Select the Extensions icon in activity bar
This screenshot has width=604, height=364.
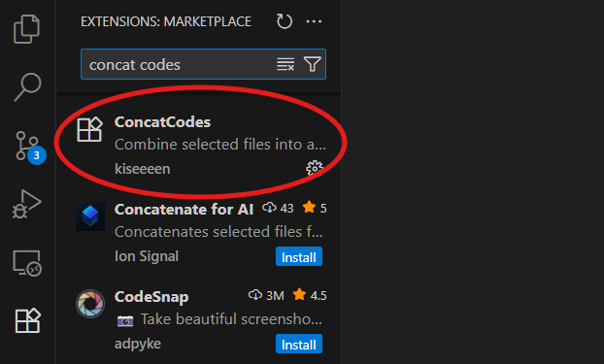point(28,320)
